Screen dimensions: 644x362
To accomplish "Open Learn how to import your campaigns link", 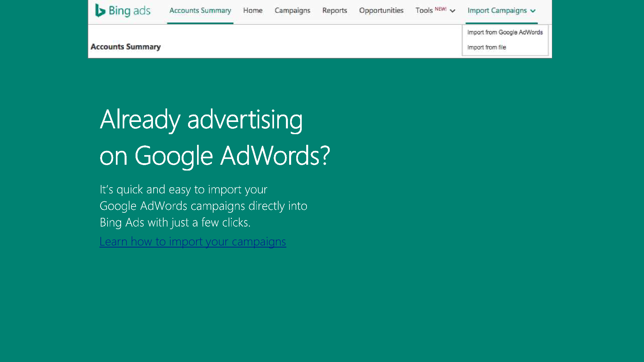I will point(193,241).
